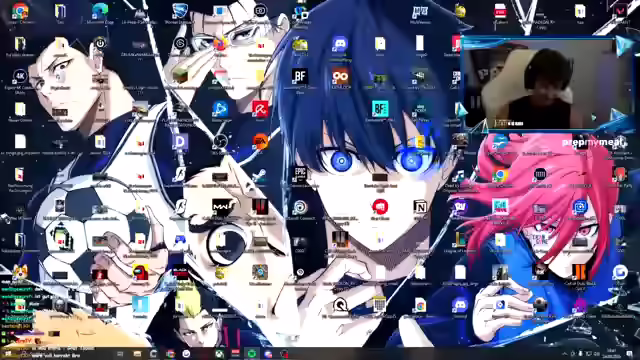Launch the Epic Games Launcher shortcut
The image size is (640, 360).
[300, 174]
